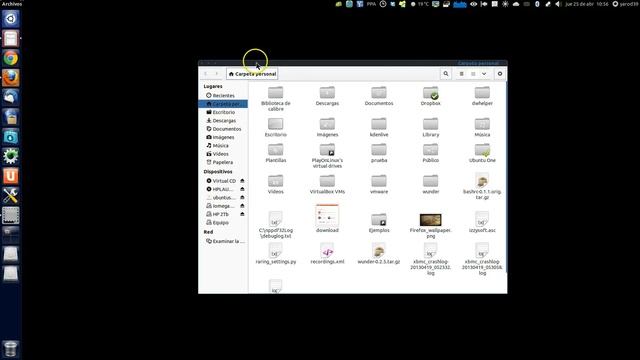The height and width of the screenshot is (360, 640).
Task: Open the Trash in the launcher
Action: click(11, 349)
